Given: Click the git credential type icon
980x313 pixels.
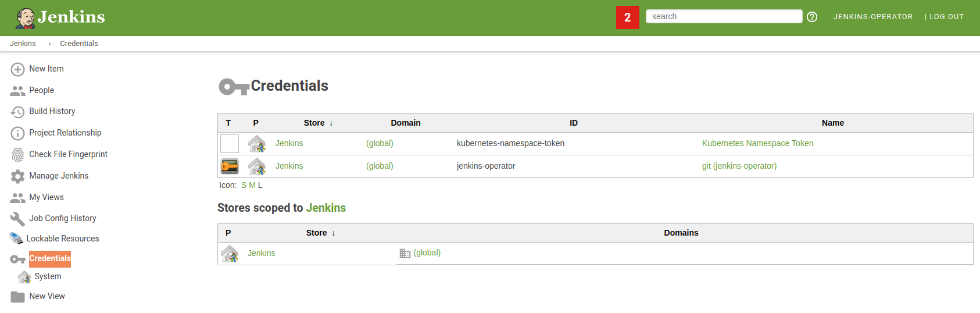Looking at the screenshot, I should click(x=230, y=166).
